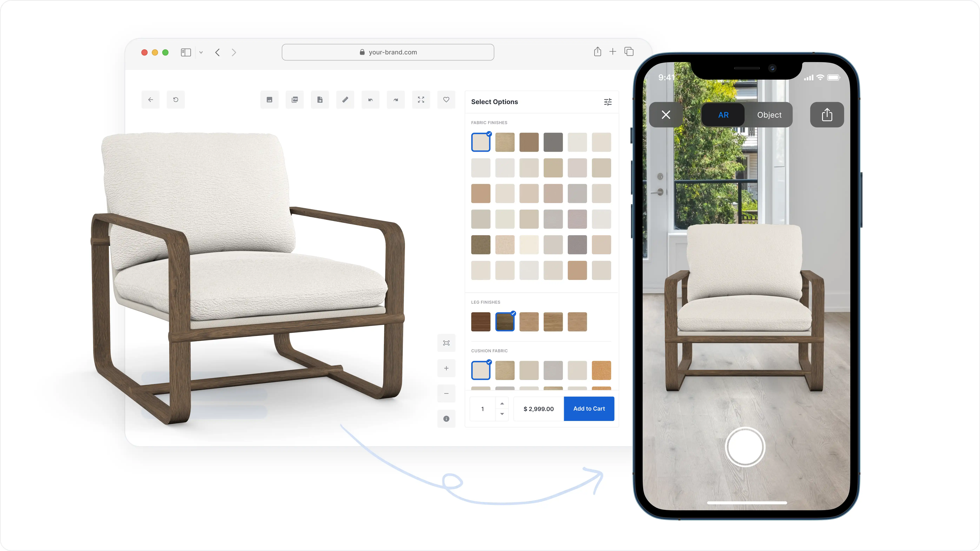Viewport: 980px width, 551px height.
Task: Export the configuration as PDF
Action: [295, 100]
